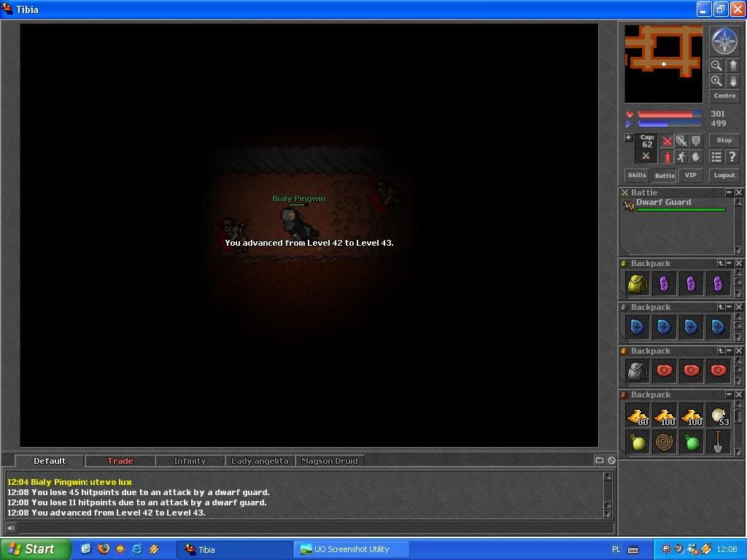Select the grey backpack item
This screenshot has width=747, height=560.
click(x=637, y=371)
